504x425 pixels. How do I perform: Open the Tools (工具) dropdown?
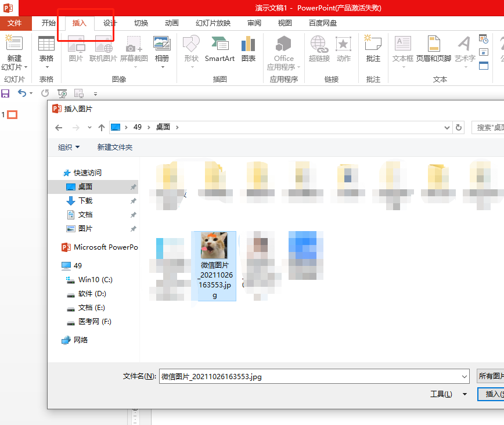pyautogui.click(x=448, y=394)
